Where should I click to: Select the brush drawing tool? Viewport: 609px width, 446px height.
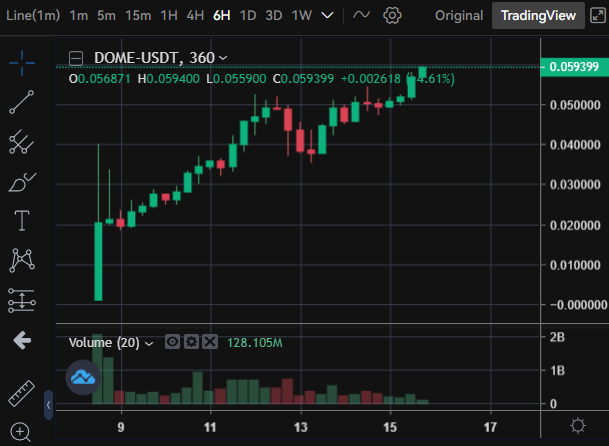coord(22,182)
